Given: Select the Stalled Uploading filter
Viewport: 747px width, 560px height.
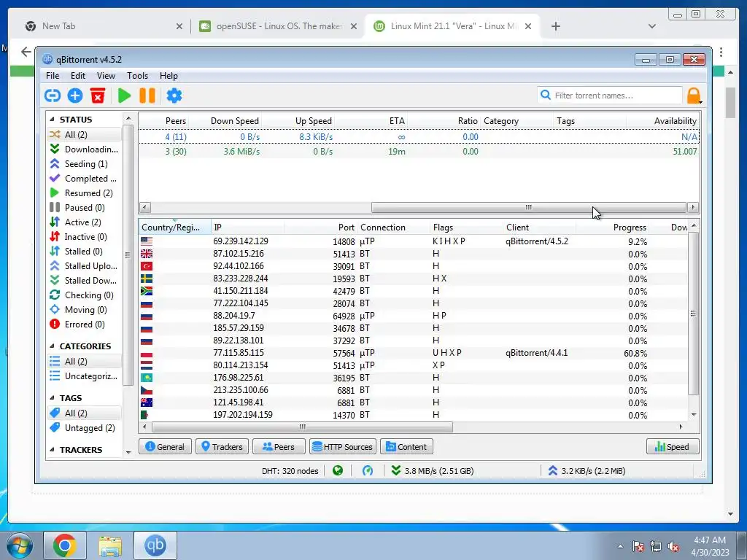Looking at the screenshot, I should (x=85, y=265).
